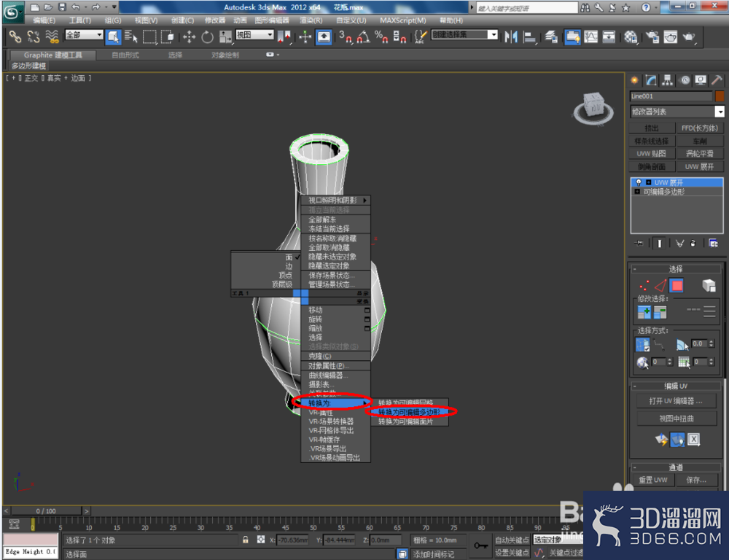This screenshot has height=560, width=729.
Task: Click the X coordinate field
Action: click(292, 540)
